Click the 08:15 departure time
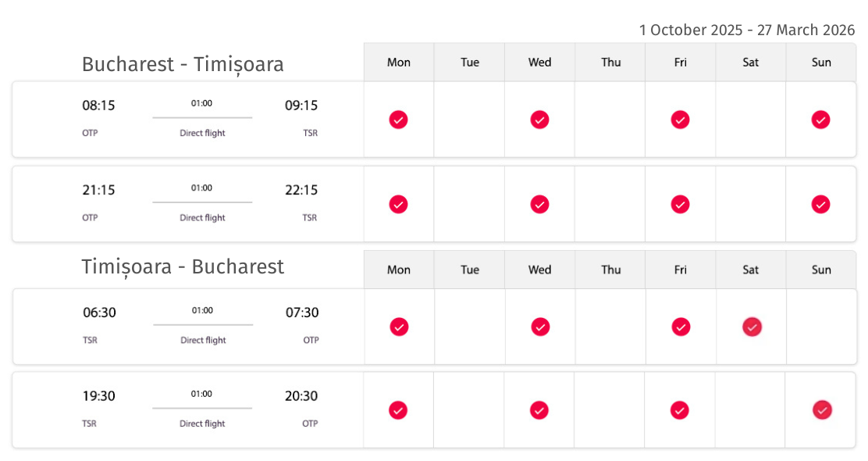This screenshot has height=461, width=868. coord(98,105)
